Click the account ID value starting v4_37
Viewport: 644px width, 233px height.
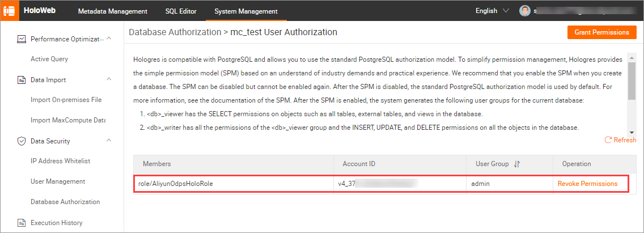pos(378,184)
